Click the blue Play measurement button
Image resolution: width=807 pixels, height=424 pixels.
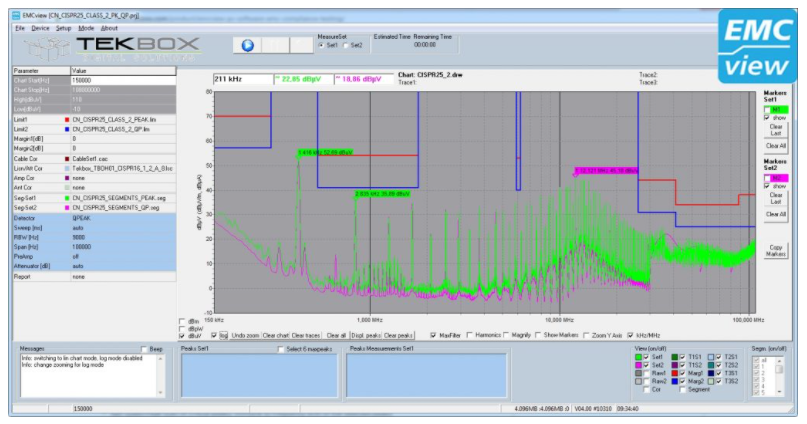click(x=247, y=45)
